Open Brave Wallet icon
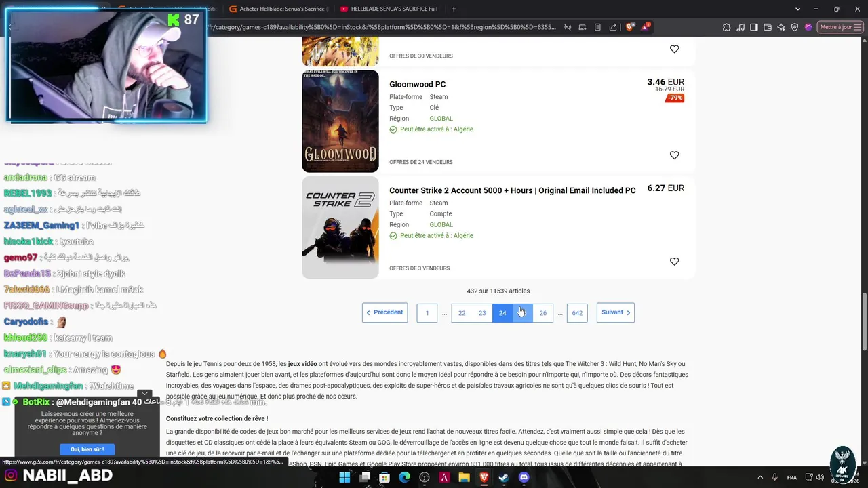The height and width of the screenshot is (488, 868). [x=768, y=27]
